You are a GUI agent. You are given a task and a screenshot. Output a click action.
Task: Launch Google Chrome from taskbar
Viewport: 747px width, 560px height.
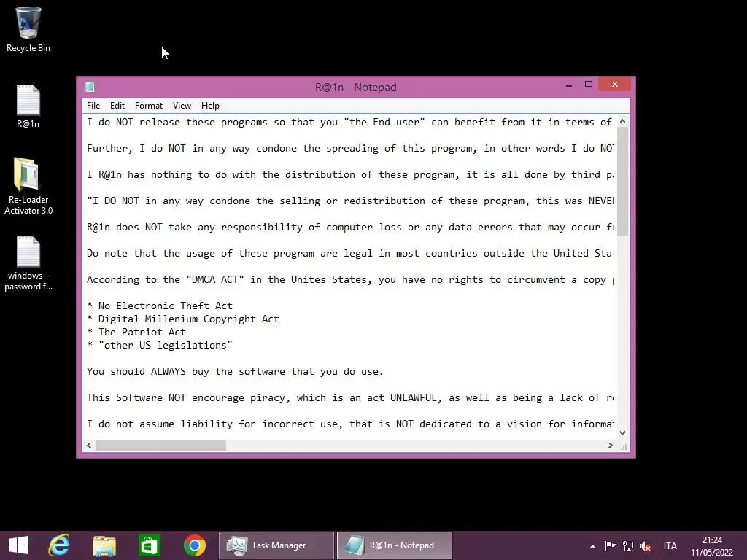194,545
